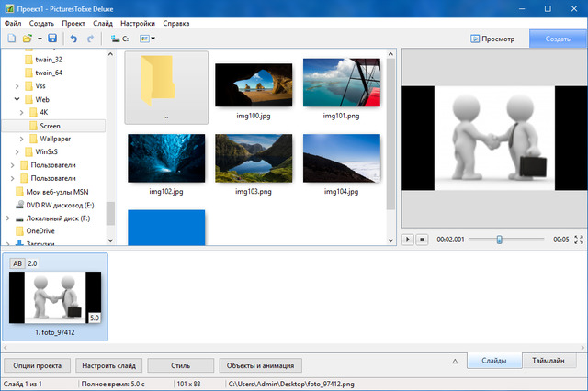Open the dropdown arrow beside the open folder icon

tap(39, 39)
